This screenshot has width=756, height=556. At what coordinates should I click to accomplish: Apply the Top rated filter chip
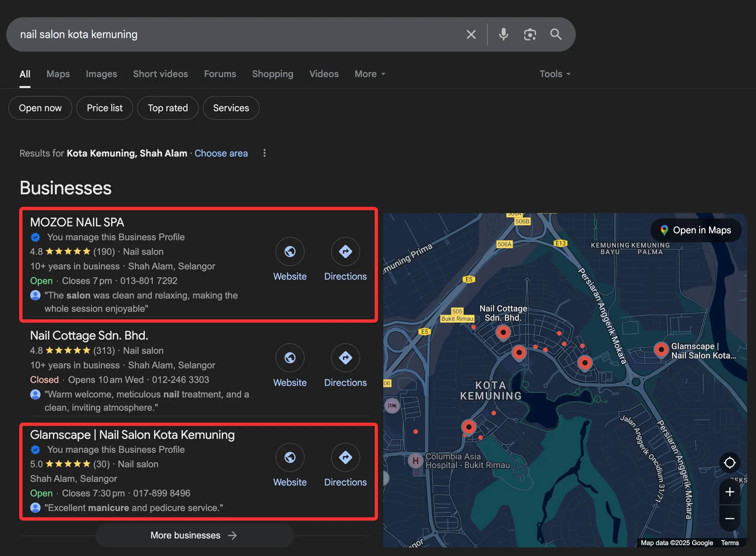point(168,108)
